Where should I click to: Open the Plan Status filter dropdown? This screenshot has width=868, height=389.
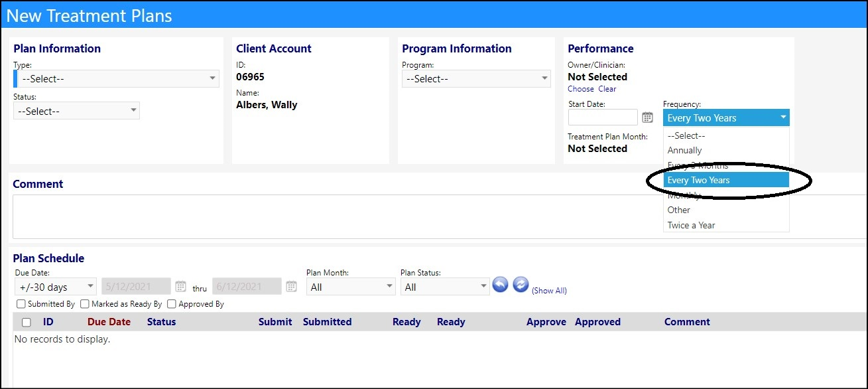(445, 287)
